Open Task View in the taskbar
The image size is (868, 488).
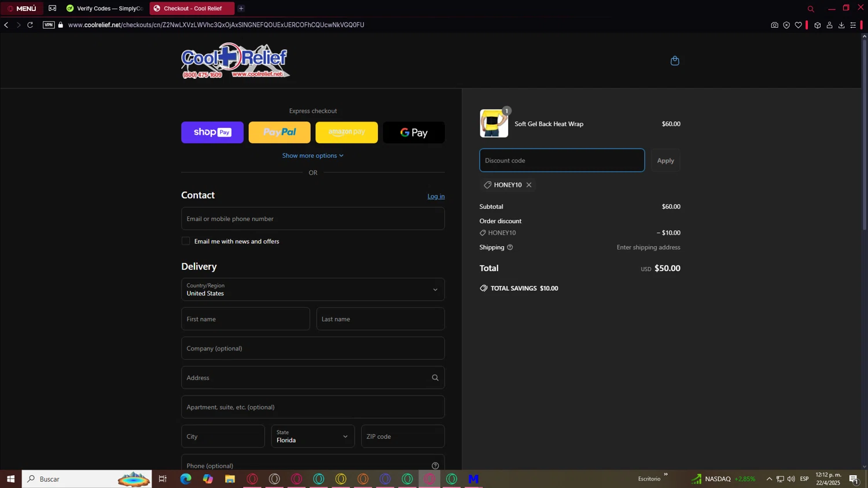[x=163, y=479]
